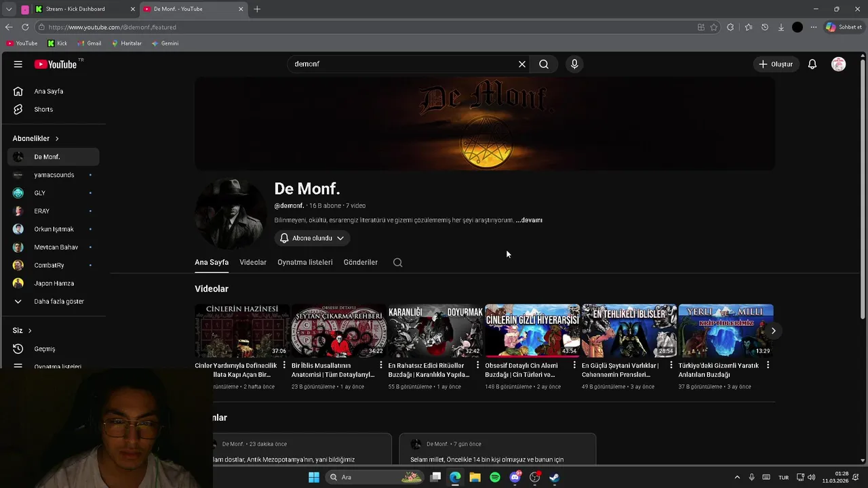Image resolution: width=868 pixels, height=488 pixels.
Task: Open the Oluştur create button
Action: click(776, 64)
